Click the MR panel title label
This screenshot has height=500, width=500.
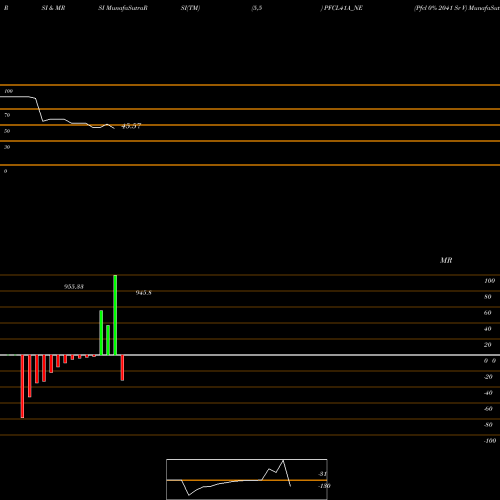coord(446,260)
